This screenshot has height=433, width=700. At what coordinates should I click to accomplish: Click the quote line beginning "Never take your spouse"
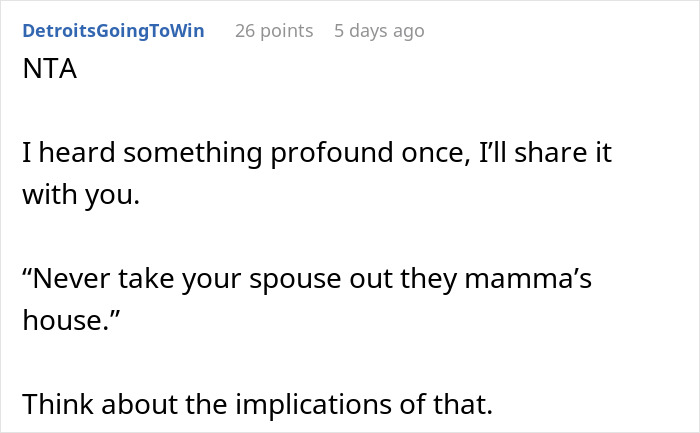(307, 278)
